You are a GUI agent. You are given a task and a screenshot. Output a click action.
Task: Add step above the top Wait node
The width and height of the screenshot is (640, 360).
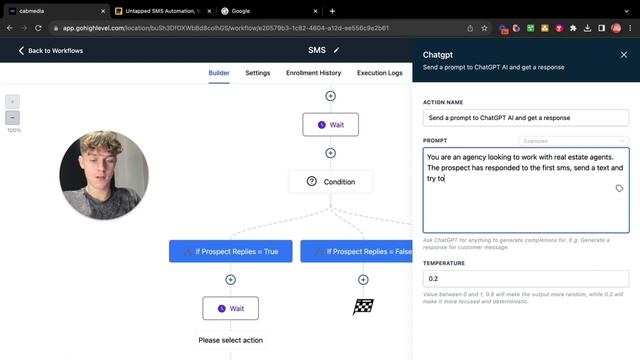(x=331, y=96)
